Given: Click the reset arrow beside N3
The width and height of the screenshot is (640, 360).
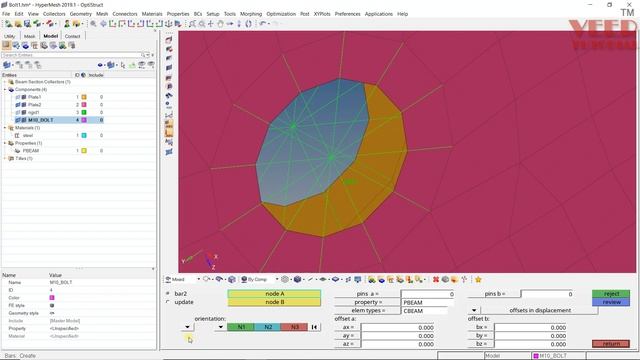Looking at the screenshot, I should [314, 327].
